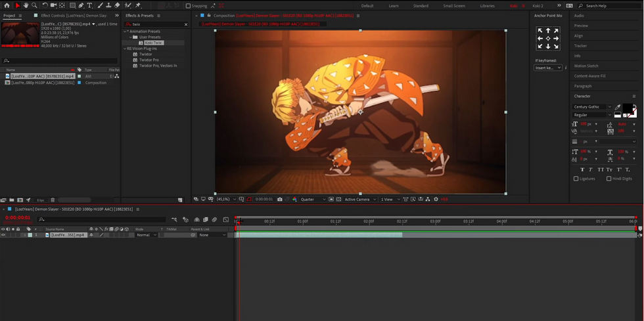Switch to the Learn workspace
The image size is (644, 321).
(x=394, y=6)
